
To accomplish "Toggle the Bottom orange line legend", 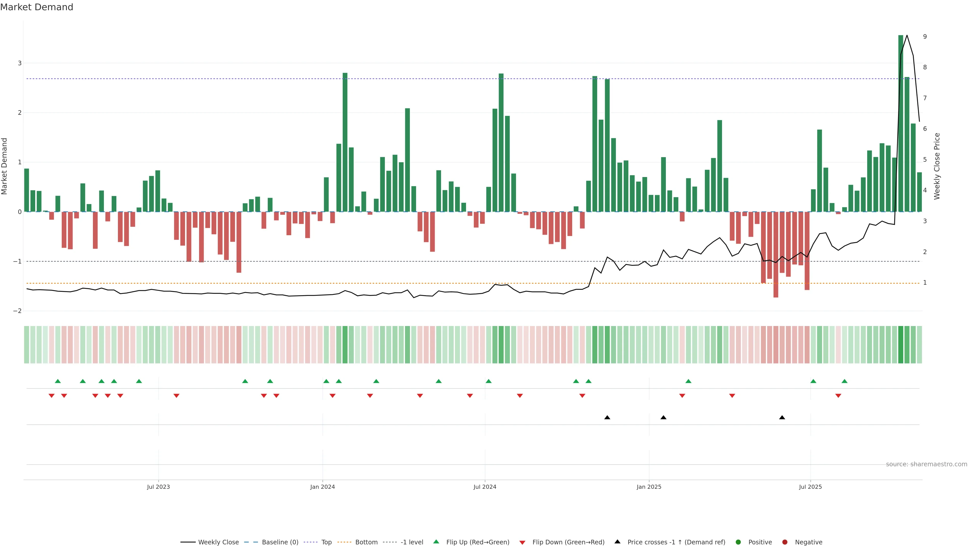I will click(345, 542).
